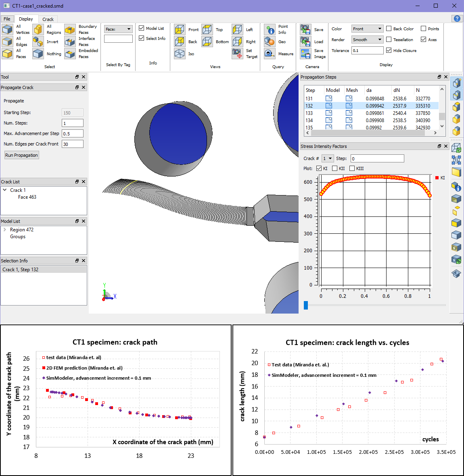Open the Render Smooth dropdown

[x=367, y=39]
